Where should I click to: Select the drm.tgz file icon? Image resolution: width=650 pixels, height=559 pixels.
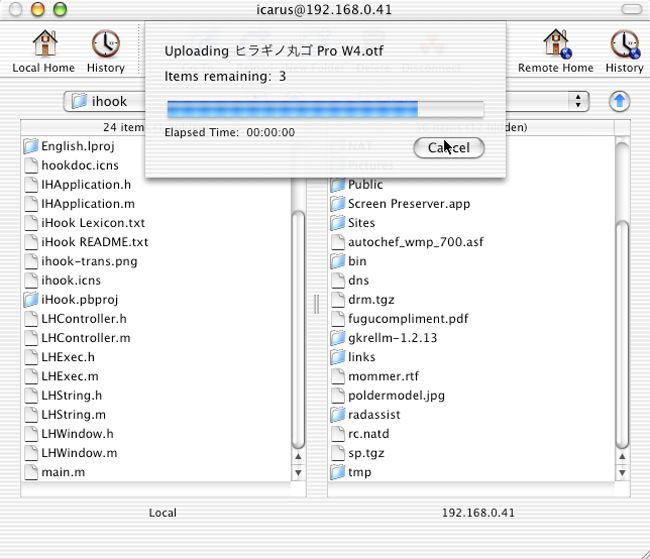coord(338,299)
